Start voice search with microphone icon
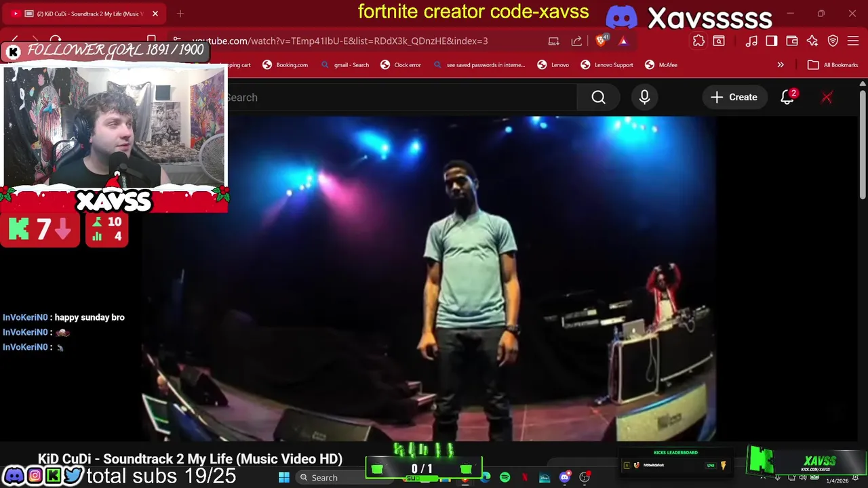The width and height of the screenshot is (868, 488). 644,98
